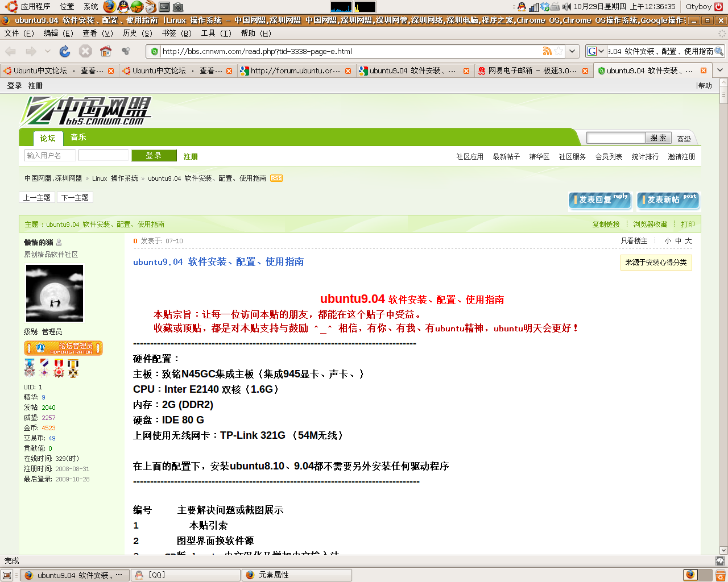Click the RSS feed icon in address bar

coord(547,51)
